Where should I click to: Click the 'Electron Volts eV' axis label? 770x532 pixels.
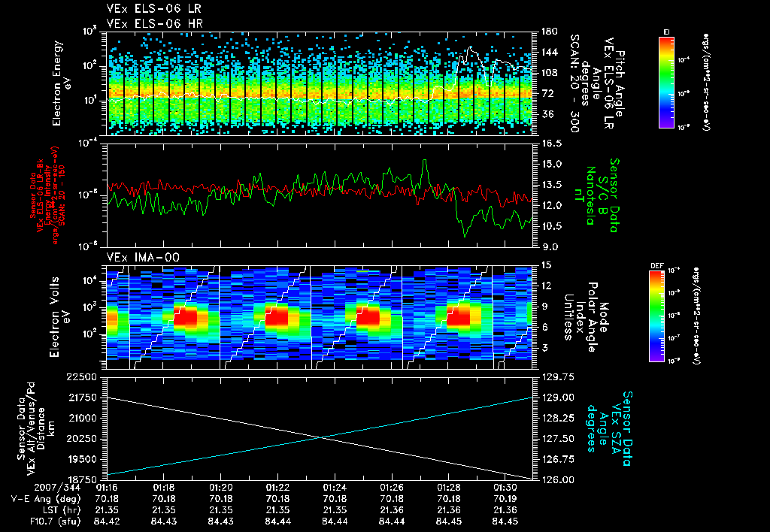(x=59, y=316)
